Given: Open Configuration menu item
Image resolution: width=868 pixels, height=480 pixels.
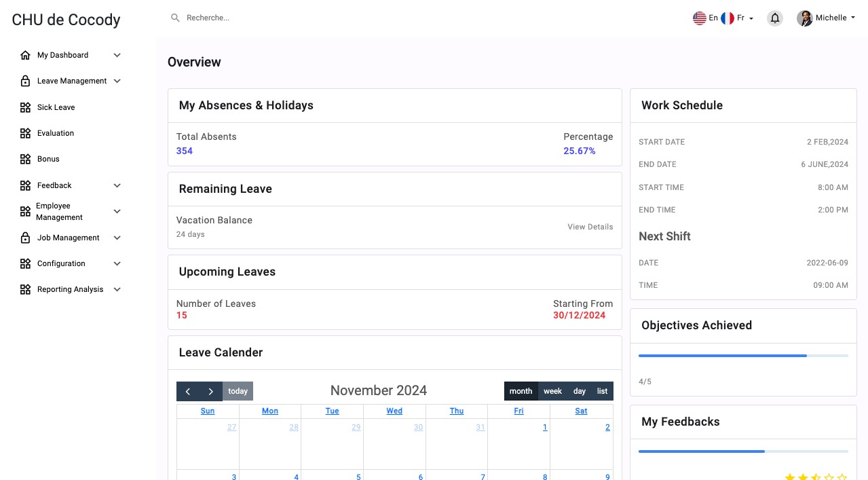Looking at the screenshot, I should pos(61,263).
